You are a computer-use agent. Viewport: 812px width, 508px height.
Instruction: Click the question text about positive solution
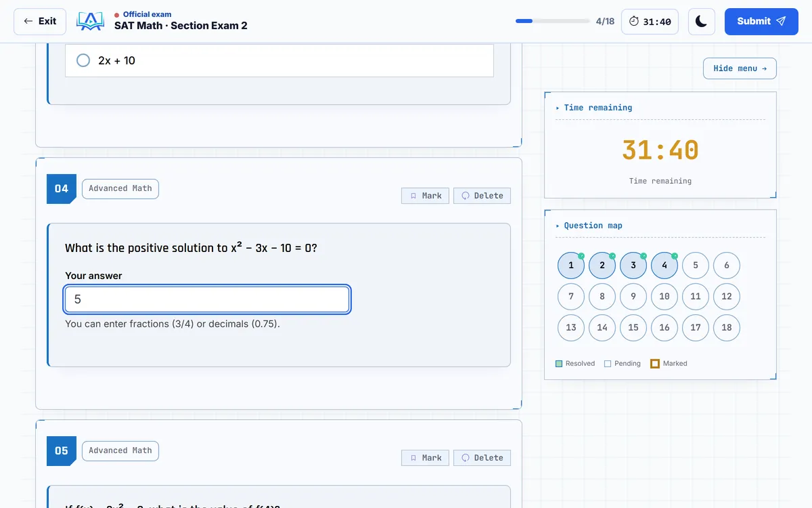pos(191,248)
